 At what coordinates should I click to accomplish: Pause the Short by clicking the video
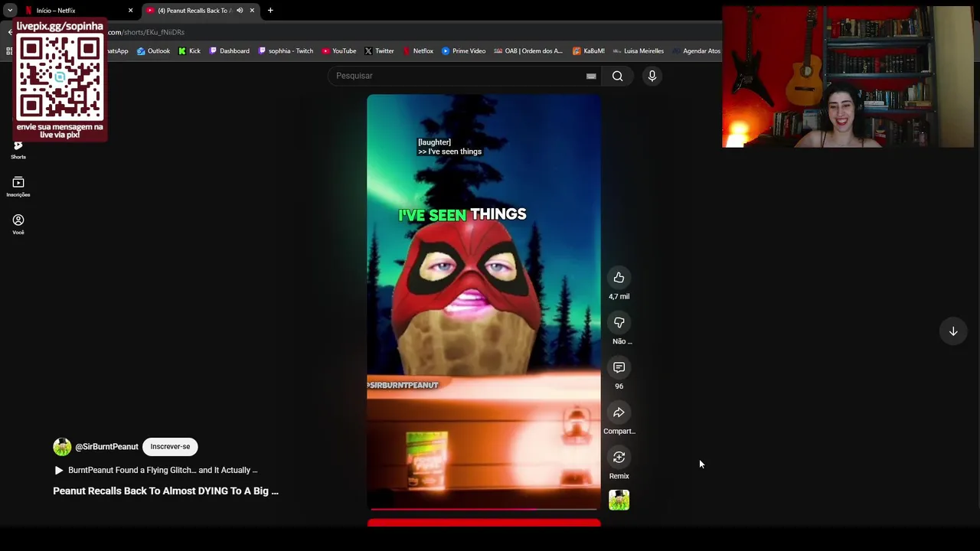(484, 302)
